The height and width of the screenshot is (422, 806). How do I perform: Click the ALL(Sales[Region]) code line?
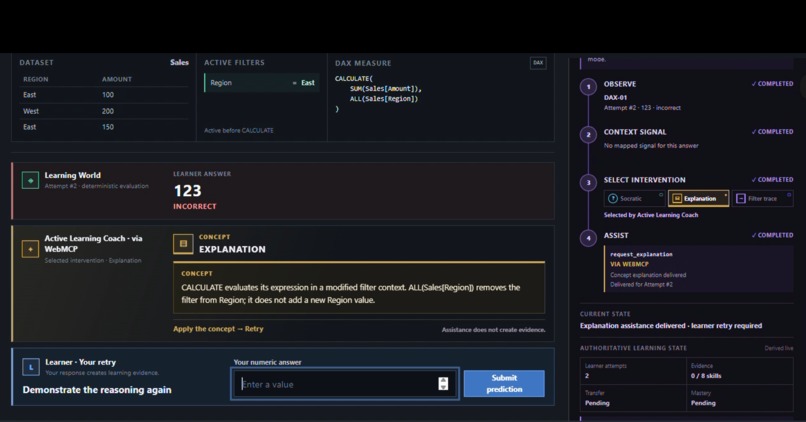pos(384,99)
